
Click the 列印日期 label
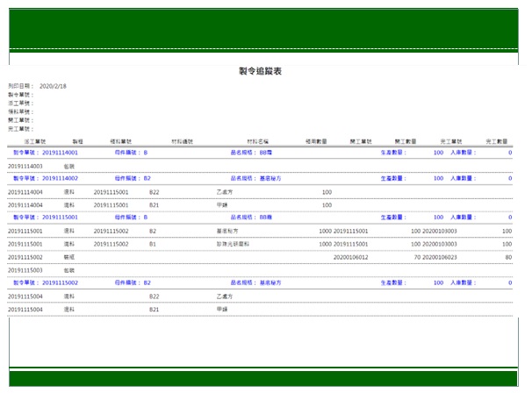(x=20, y=86)
